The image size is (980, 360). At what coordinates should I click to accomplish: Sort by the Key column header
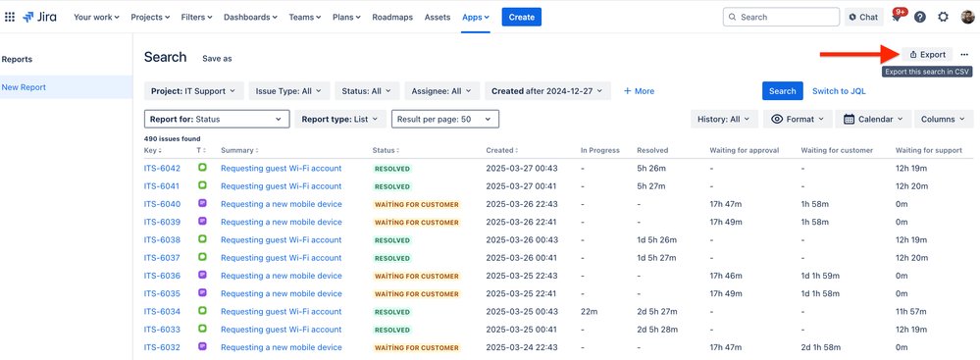(152, 151)
